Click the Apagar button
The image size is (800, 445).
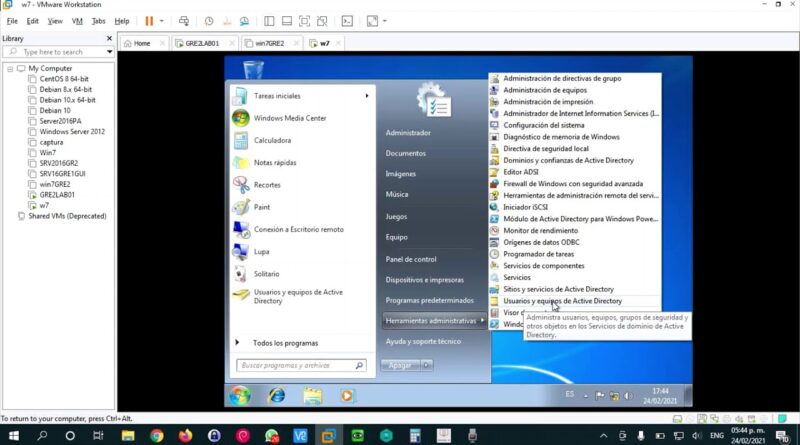(400, 365)
